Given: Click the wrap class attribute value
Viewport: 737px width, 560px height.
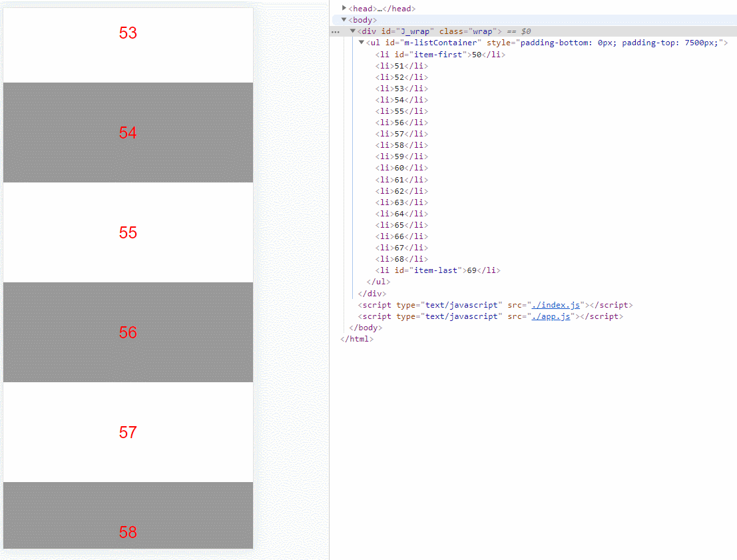Looking at the screenshot, I should coord(482,31).
